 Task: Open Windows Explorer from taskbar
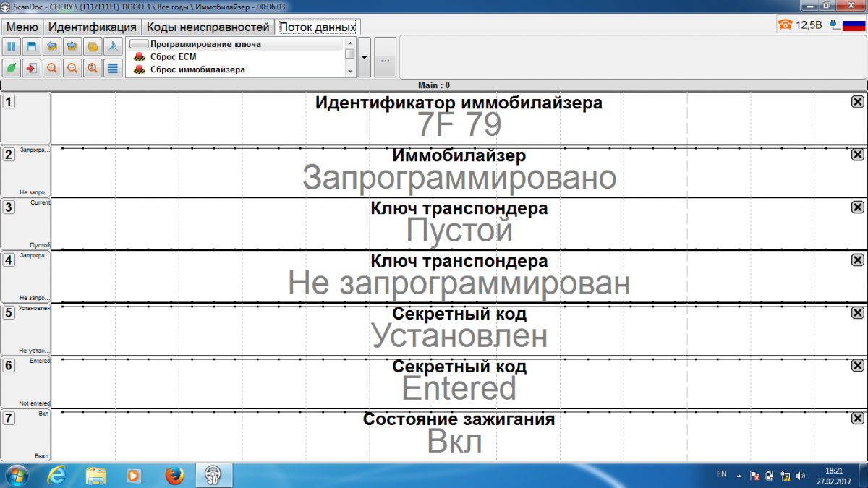tap(96, 475)
